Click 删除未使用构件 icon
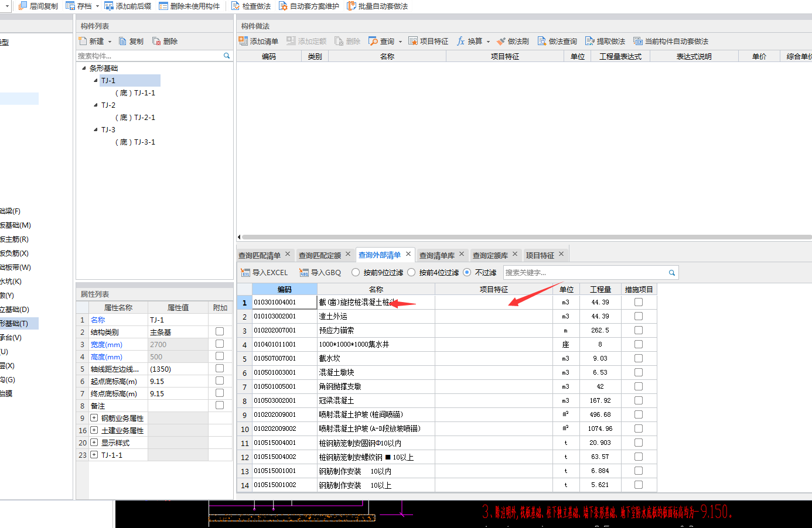The image size is (812, 528). (163, 6)
